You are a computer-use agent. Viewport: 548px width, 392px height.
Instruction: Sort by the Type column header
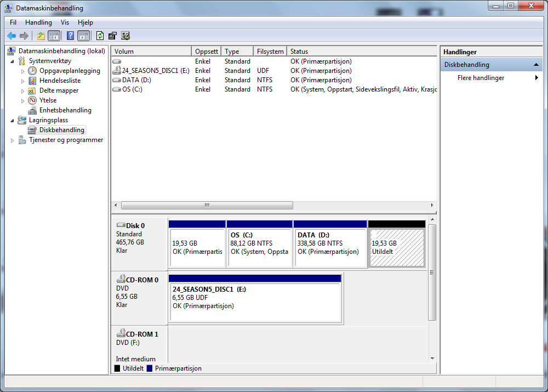tap(237, 52)
